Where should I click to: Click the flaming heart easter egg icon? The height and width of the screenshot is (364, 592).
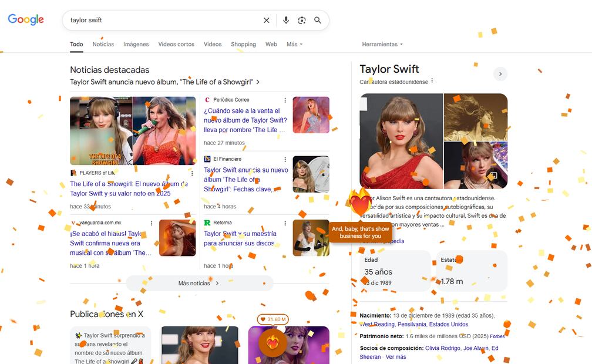tap(359, 203)
